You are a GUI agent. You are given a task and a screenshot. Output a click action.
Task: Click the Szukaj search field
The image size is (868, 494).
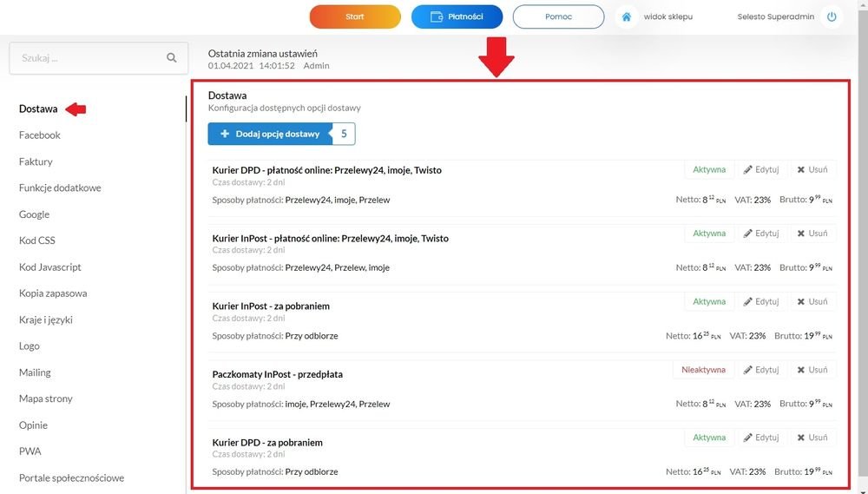(x=99, y=58)
